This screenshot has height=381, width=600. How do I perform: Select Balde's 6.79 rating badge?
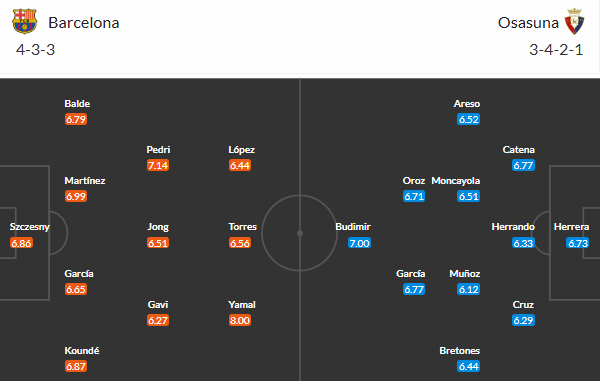(x=76, y=119)
